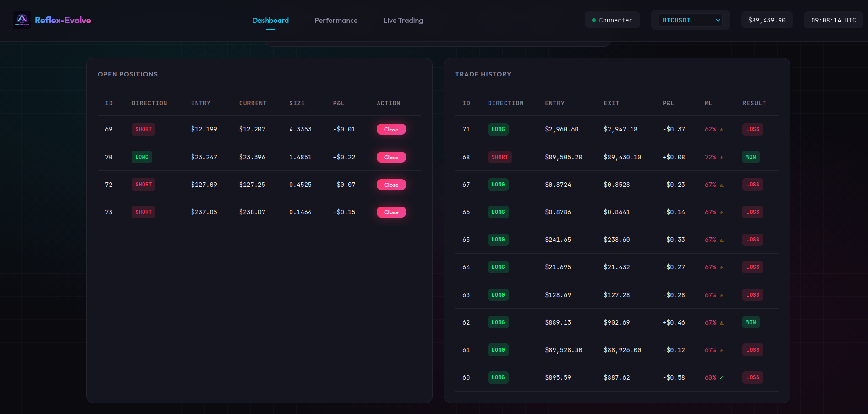868x414 pixels.
Task: Click the 09:08:14 UTC clock display
Action: 833,20
